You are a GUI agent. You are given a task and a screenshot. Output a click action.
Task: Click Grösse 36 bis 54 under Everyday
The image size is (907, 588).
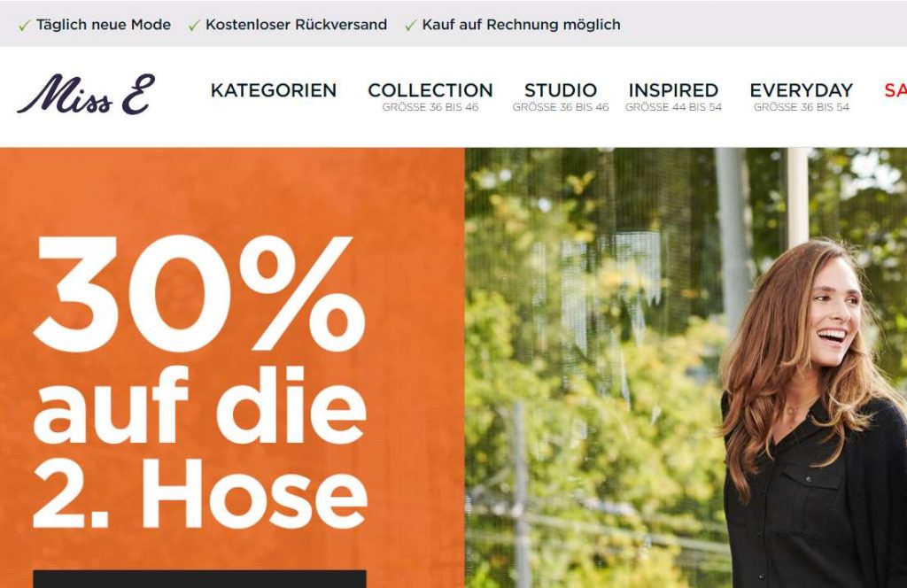pos(801,107)
